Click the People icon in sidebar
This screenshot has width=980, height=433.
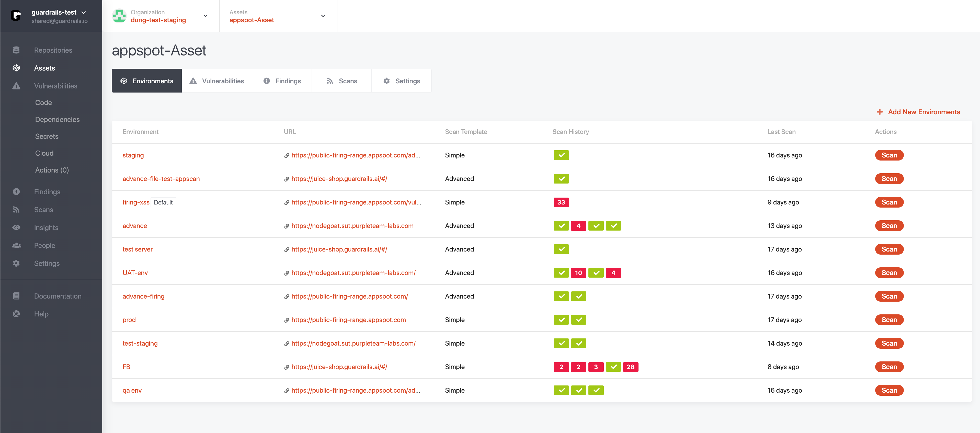[x=17, y=245]
